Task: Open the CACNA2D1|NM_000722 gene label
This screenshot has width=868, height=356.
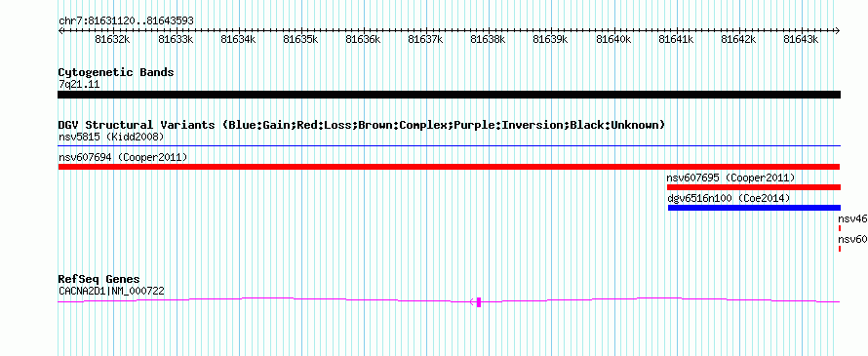Action: (x=111, y=291)
